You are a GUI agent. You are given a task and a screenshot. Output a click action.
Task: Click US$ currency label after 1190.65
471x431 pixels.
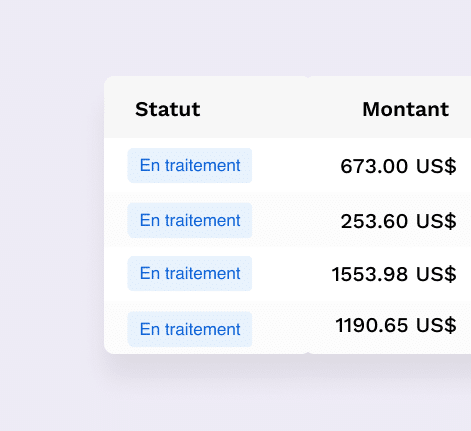436,325
